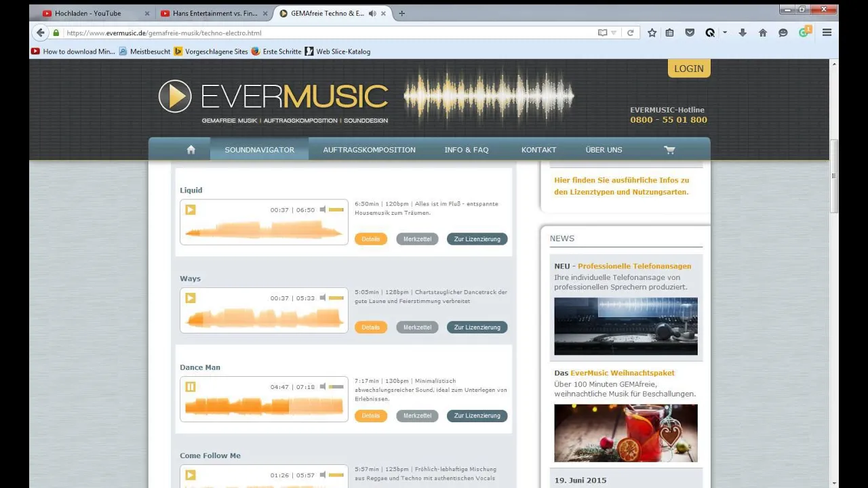Go to the home page icon in nav

(x=191, y=150)
